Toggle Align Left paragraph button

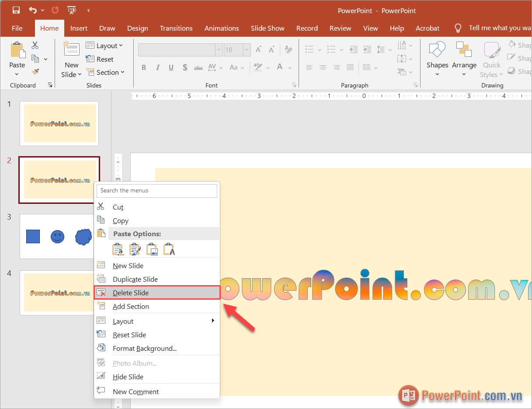click(x=309, y=67)
